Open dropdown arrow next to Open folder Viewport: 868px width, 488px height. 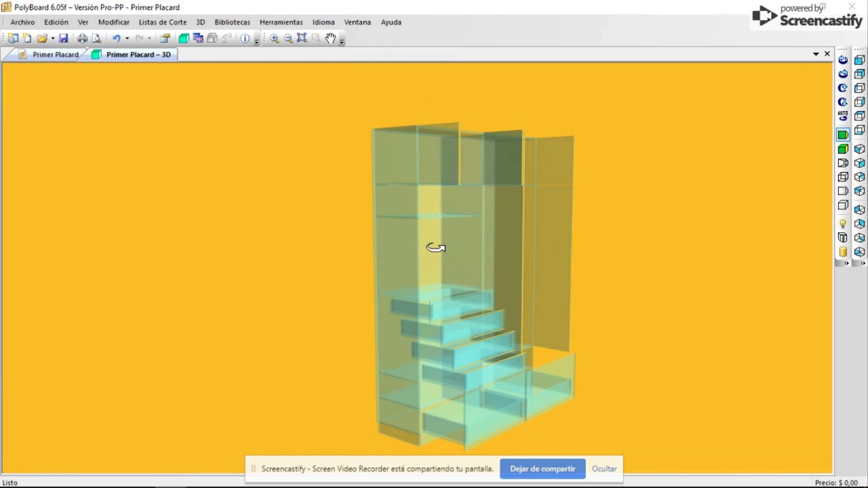[52, 39]
